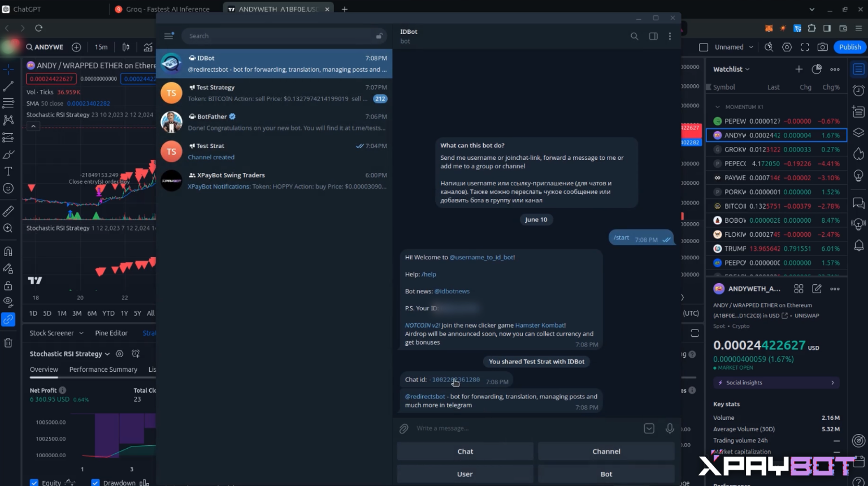Click the Write a message field

pyautogui.click(x=526, y=428)
